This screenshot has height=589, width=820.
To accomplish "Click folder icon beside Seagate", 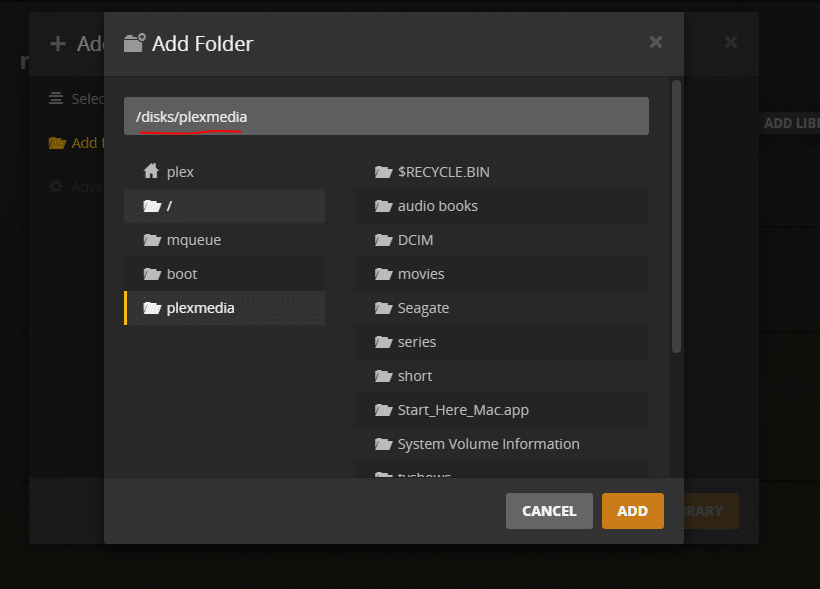I will tap(383, 308).
